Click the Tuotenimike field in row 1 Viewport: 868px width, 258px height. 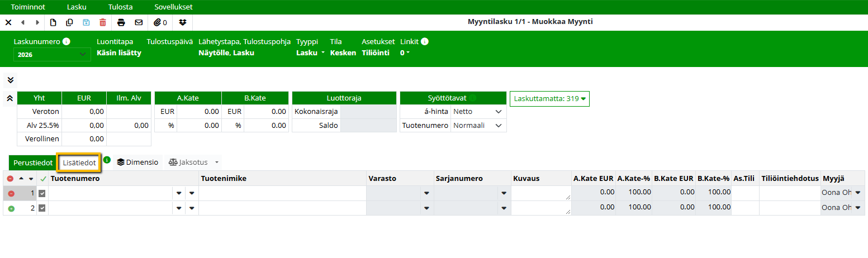282,193
